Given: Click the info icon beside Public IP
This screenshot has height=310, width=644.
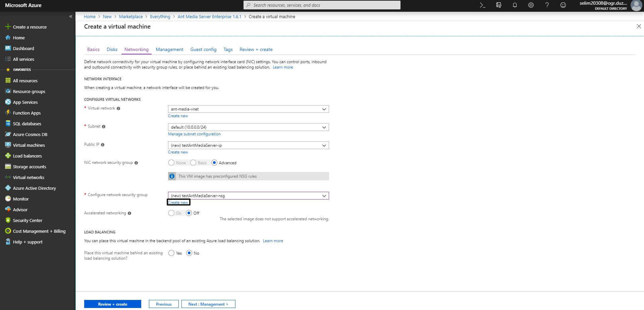Looking at the screenshot, I should point(103,145).
